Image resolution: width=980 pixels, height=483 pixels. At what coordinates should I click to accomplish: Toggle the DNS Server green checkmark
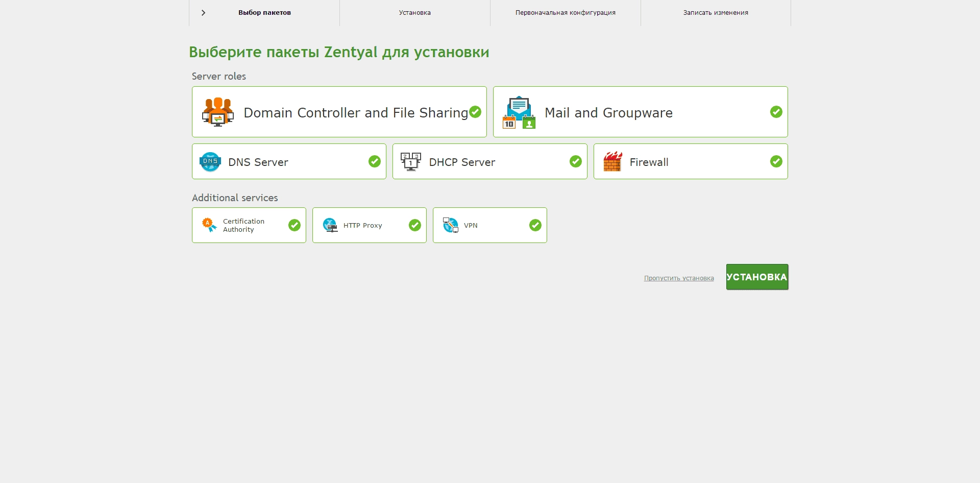(375, 161)
